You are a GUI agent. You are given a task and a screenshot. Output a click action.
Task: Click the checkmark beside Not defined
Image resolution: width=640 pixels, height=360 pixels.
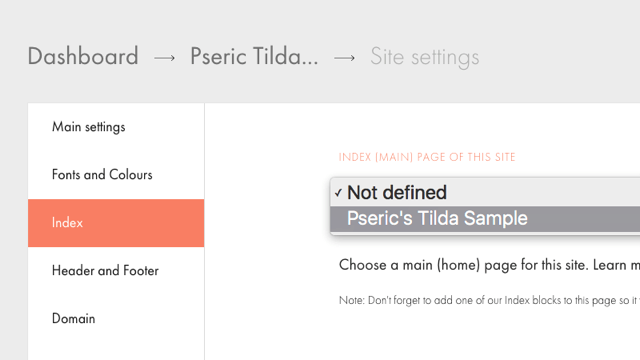(x=338, y=193)
